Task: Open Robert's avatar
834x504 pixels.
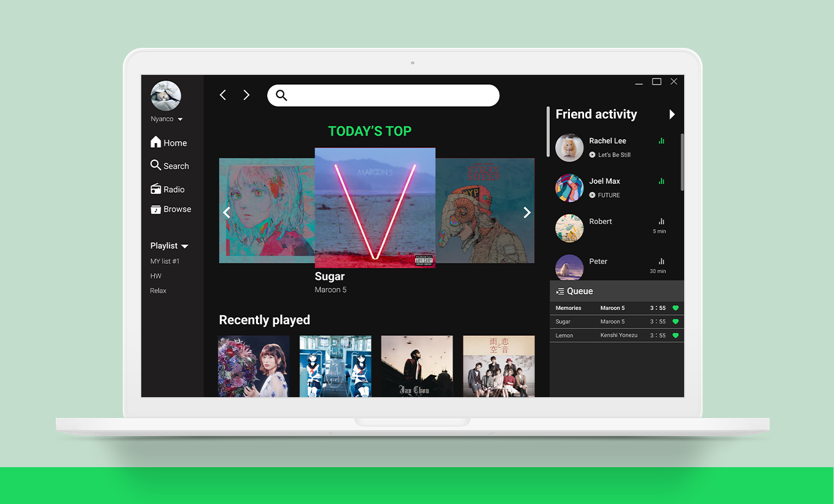Action: click(x=569, y=228)
